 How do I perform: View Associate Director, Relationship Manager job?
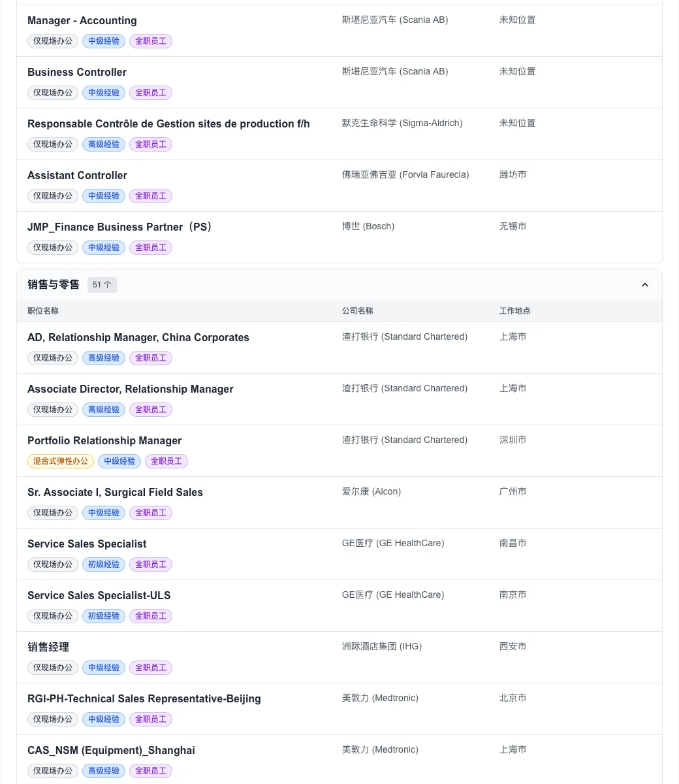click(x=131, y=389)
